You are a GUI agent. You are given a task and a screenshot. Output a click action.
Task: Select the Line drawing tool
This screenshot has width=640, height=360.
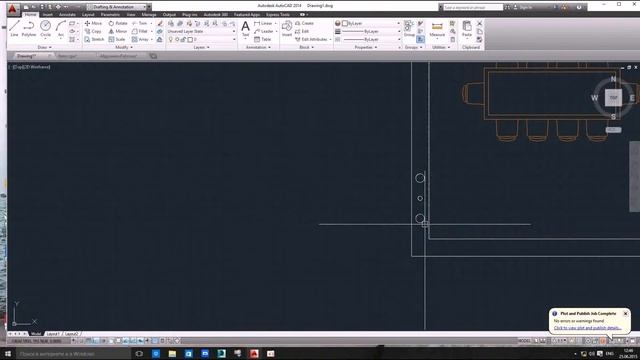pos(14,29)
